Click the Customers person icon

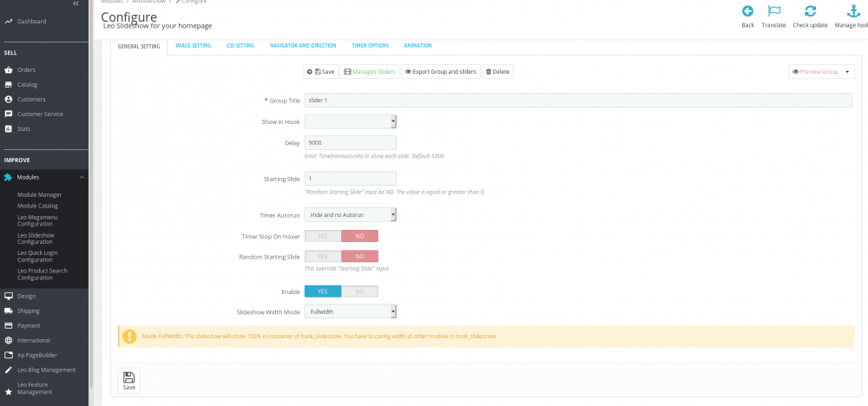(x=8, y=100)
